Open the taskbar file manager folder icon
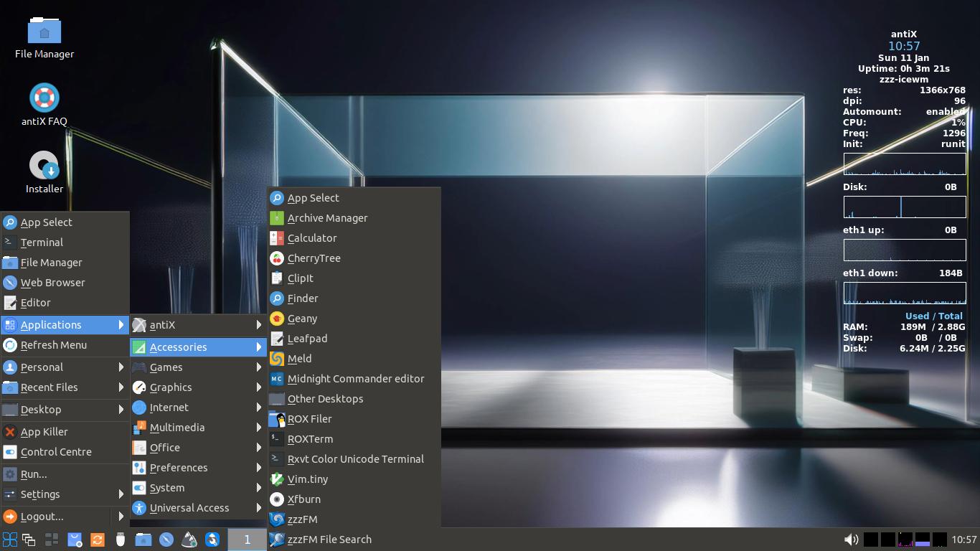This screenshot has height=551, width=980. click(x=143, y=540)
